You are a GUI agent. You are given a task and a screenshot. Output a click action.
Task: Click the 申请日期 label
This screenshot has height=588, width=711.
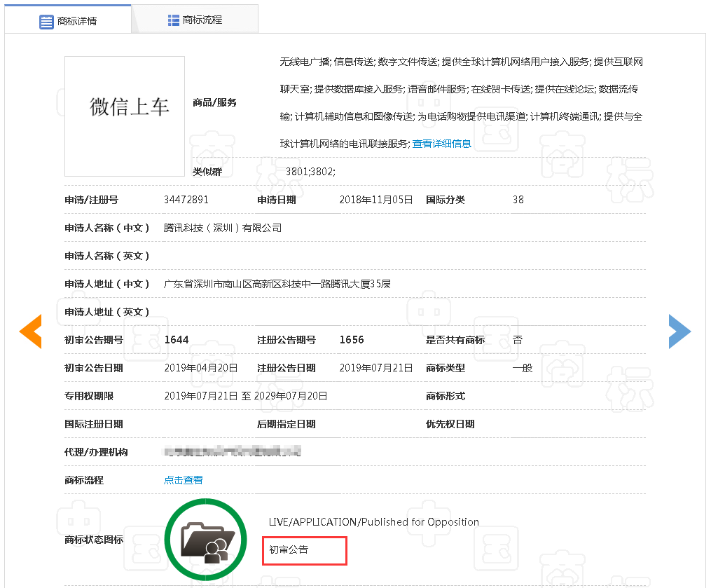tap(276, 200)
